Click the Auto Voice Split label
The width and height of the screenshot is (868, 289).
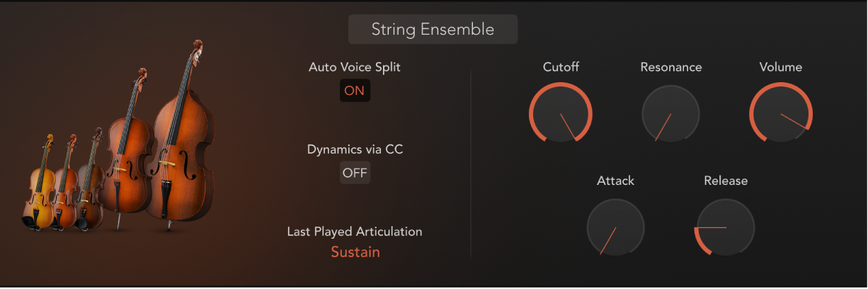click(x=355, y=67)
